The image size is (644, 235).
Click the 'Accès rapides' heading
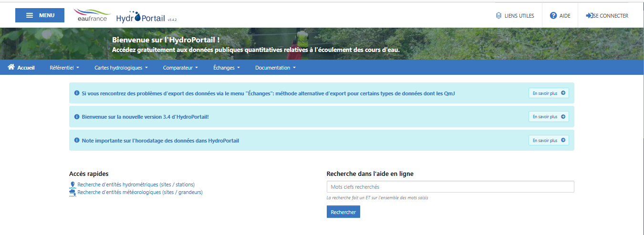89,174
